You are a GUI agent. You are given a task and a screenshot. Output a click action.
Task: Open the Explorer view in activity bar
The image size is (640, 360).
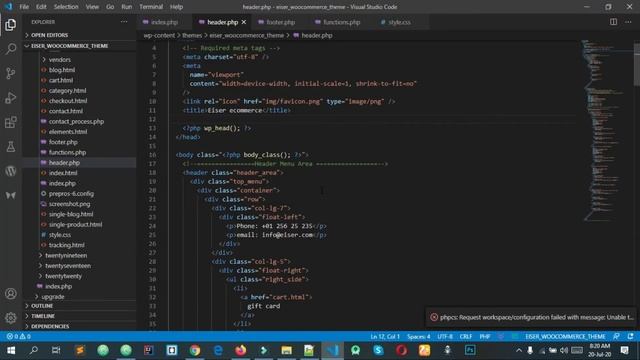click(x=11, y=25)
